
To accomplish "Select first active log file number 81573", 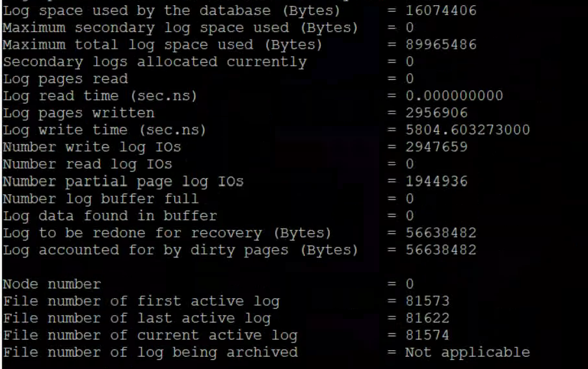I will point(427,301).
